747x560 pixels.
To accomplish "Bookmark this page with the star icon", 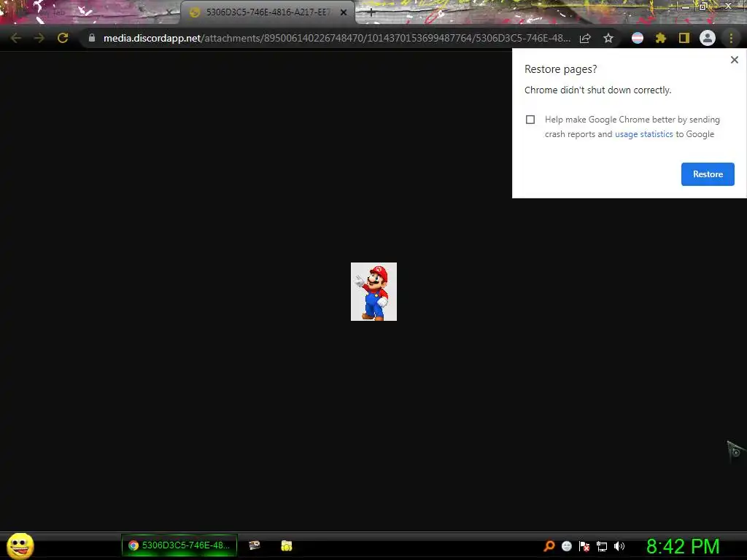I will pyautogui.click(x=608, y=38).
